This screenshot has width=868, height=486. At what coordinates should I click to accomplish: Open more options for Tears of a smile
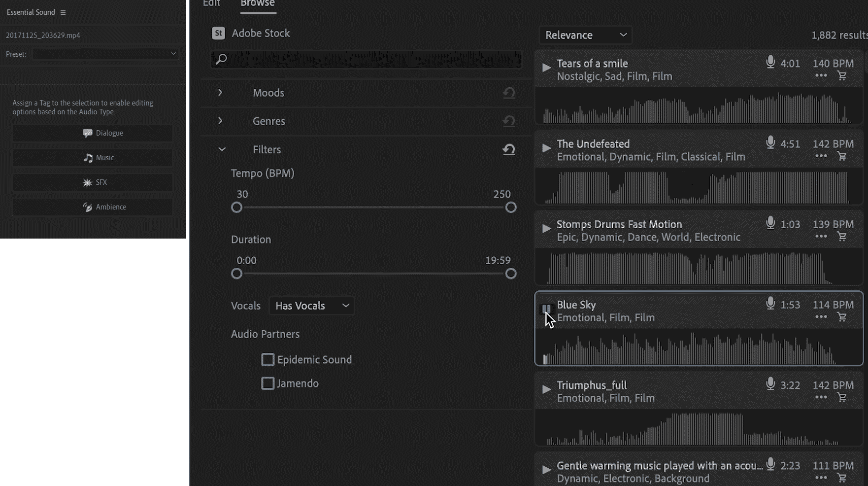821,75
